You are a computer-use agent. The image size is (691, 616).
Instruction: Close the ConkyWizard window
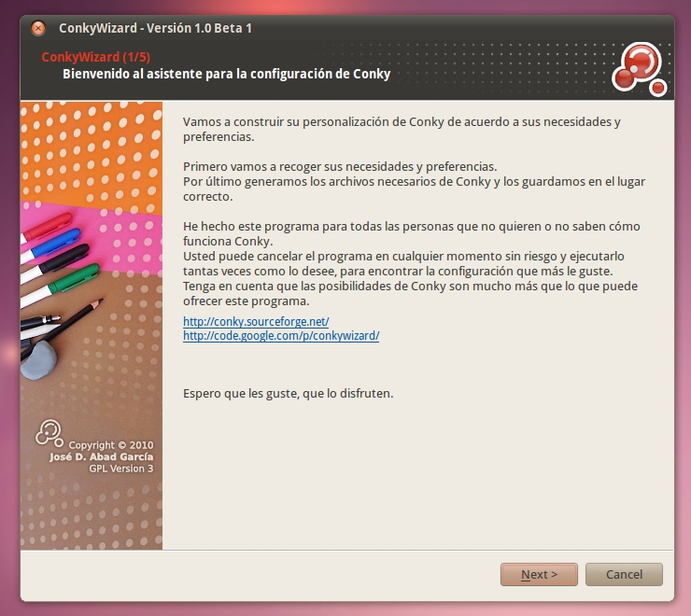(x=38, y=28)
